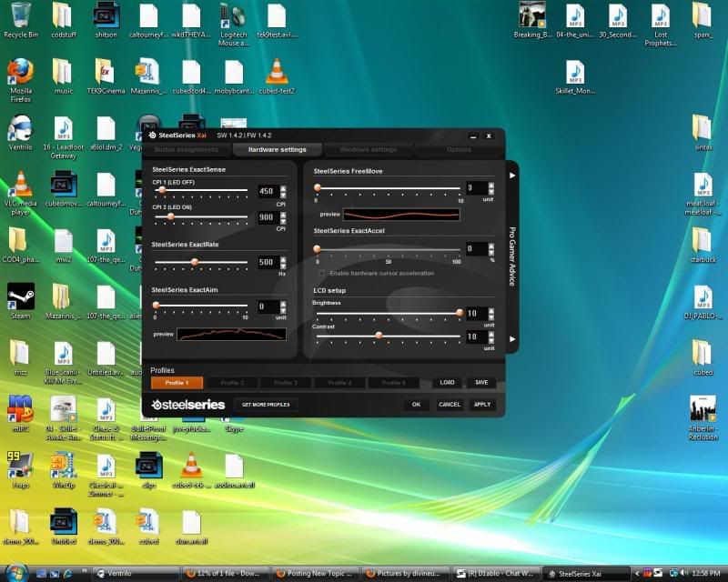Expand the Pro Gamer Advice side panel label
Viewport: 728px width, 582px height.
512,256
